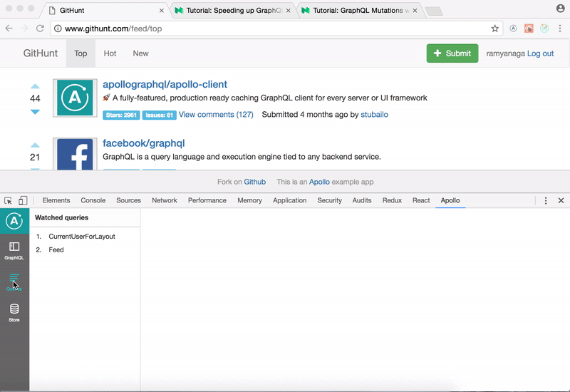Activate the inspect element picker icon
This screenshot has width=570, height=392.
8,200
